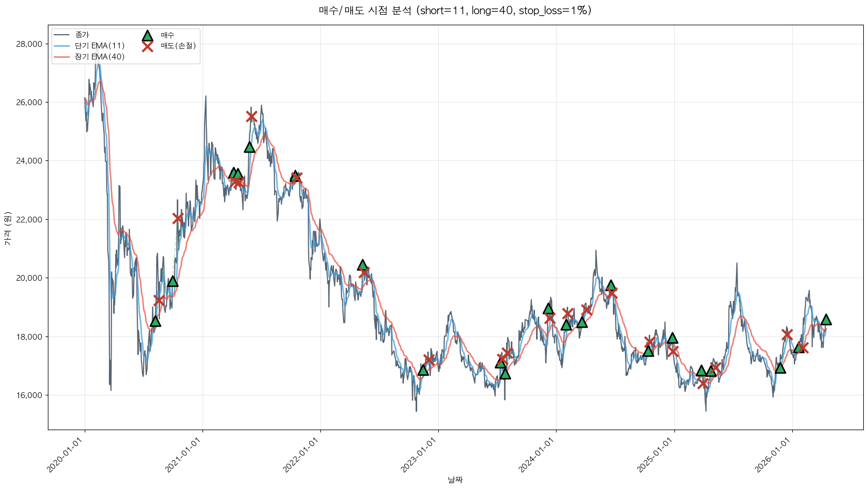Click the rightmost green buy triangle on the chart
This screenshot has width=868, height=489.
(x=826, y=320)
